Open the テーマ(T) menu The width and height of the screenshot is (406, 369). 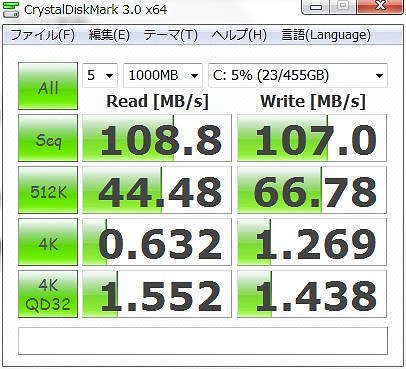pos(170,35)
